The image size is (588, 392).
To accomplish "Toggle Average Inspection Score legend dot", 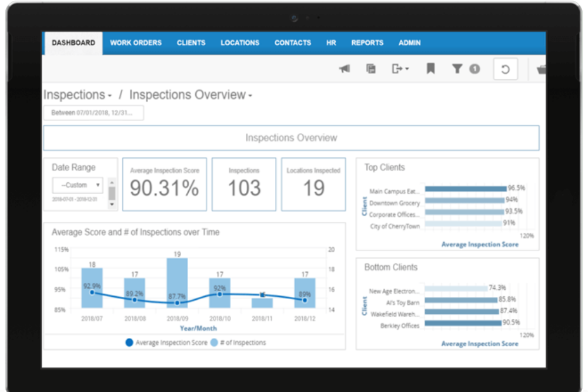I will [129, 343].
